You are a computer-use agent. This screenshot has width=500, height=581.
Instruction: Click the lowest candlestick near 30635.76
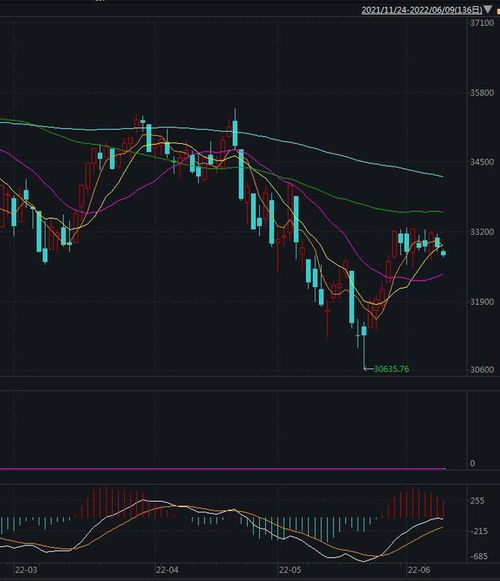click(364, 346)
